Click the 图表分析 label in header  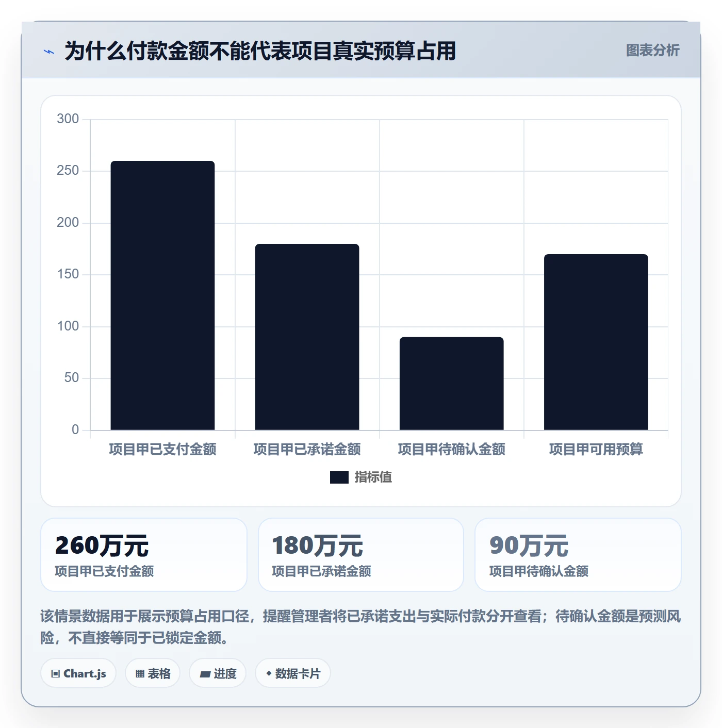(652, 51)
